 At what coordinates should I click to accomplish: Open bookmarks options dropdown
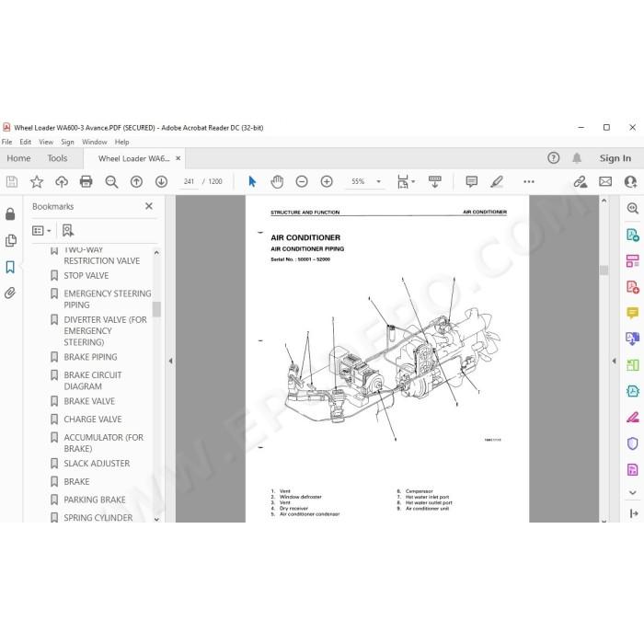[x=41, y=230]
